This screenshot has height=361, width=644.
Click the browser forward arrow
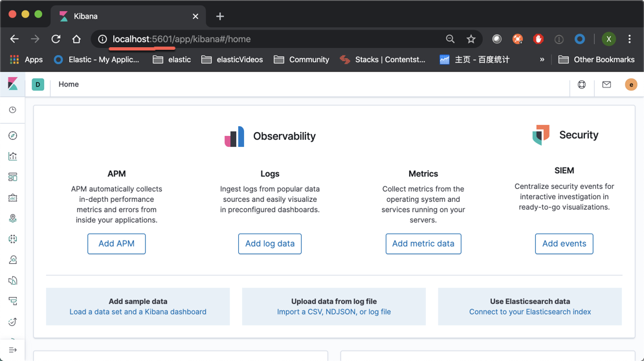pyautogui.click(x=35, y=39)
